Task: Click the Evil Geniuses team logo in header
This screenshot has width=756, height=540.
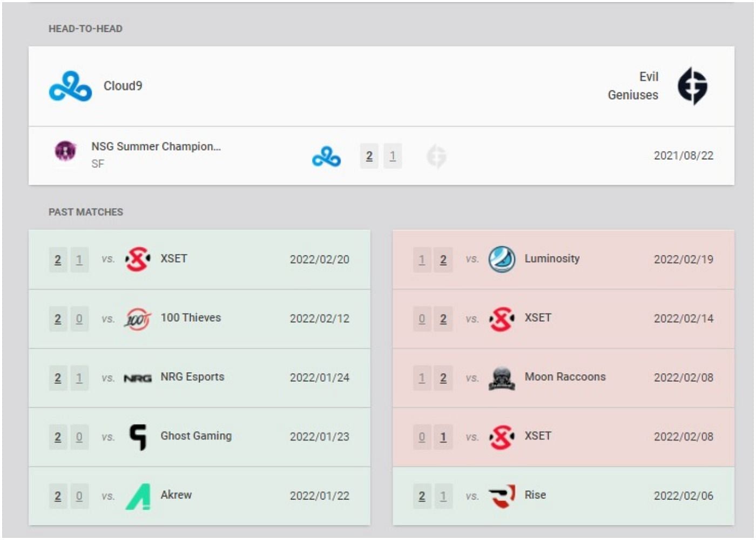Action: [x=693, y=86]
